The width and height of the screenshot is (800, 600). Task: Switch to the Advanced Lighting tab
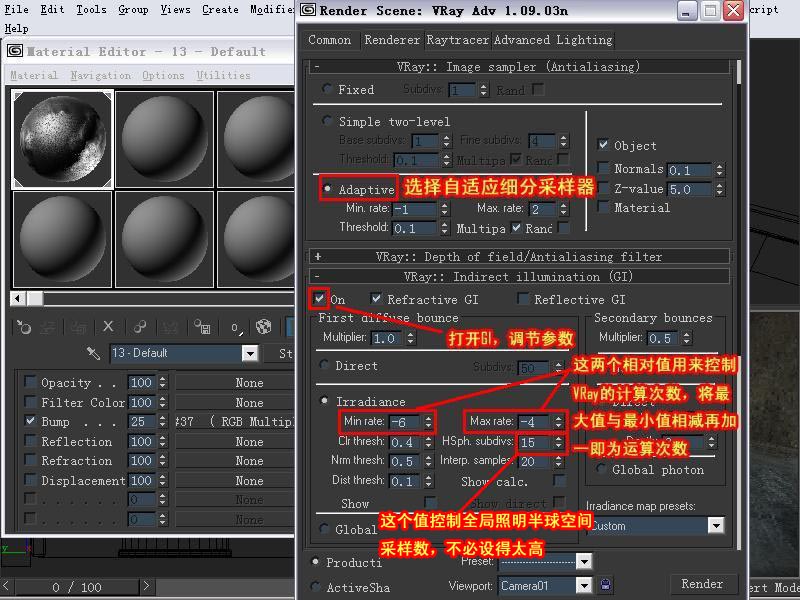[x=553, y=40]
